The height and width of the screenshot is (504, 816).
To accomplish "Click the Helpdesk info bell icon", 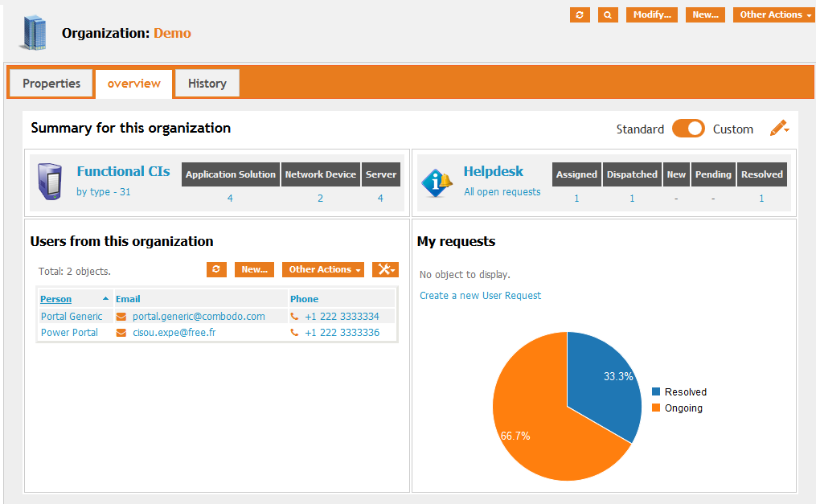I will coord(437,182).
